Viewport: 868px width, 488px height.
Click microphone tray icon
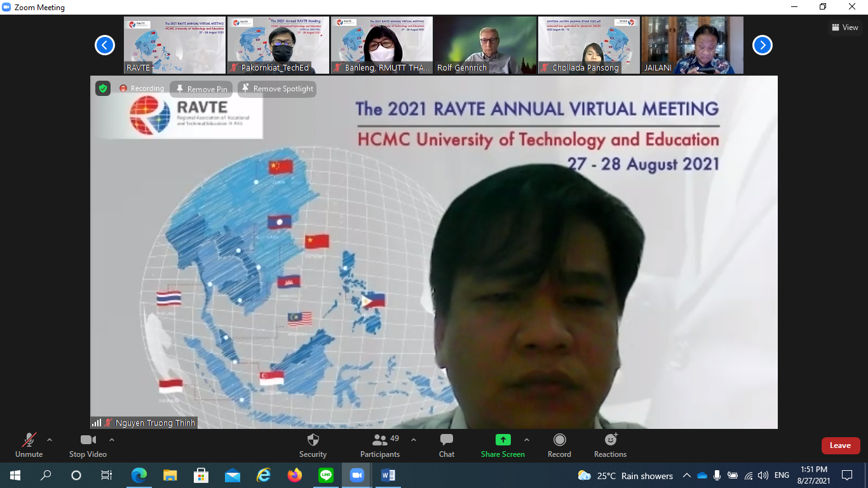click(717, 475)
